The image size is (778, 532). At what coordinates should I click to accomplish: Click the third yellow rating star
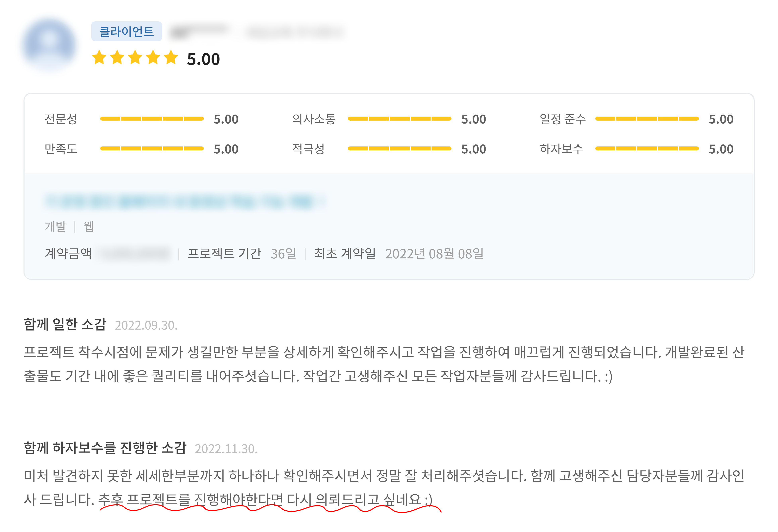click(x=135, y=57)
